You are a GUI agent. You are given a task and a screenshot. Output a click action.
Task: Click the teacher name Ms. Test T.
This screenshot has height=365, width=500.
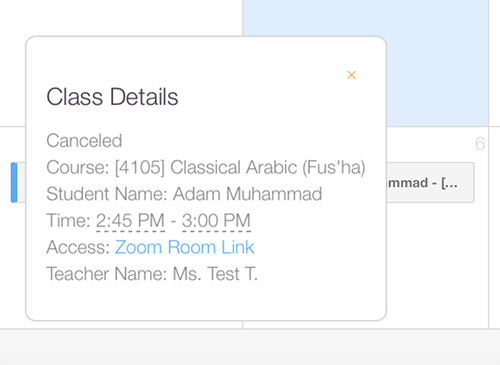tap(215, 274)
